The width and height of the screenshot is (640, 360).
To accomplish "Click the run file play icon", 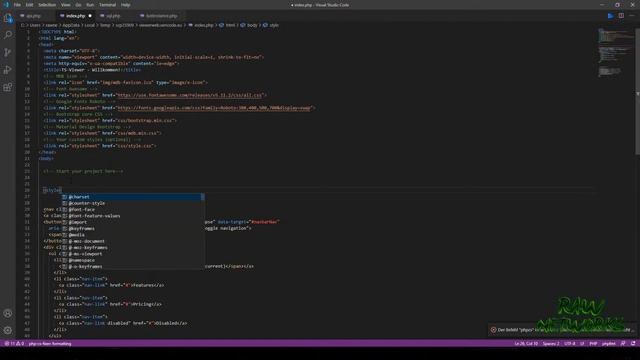I will (611, 16).
